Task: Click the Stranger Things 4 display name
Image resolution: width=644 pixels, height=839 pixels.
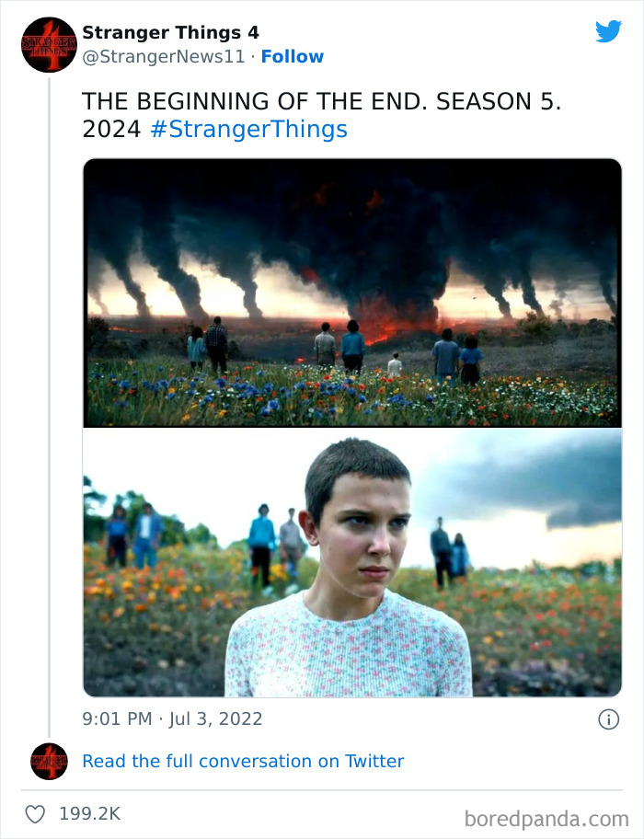Action: (x=170, y=32)
